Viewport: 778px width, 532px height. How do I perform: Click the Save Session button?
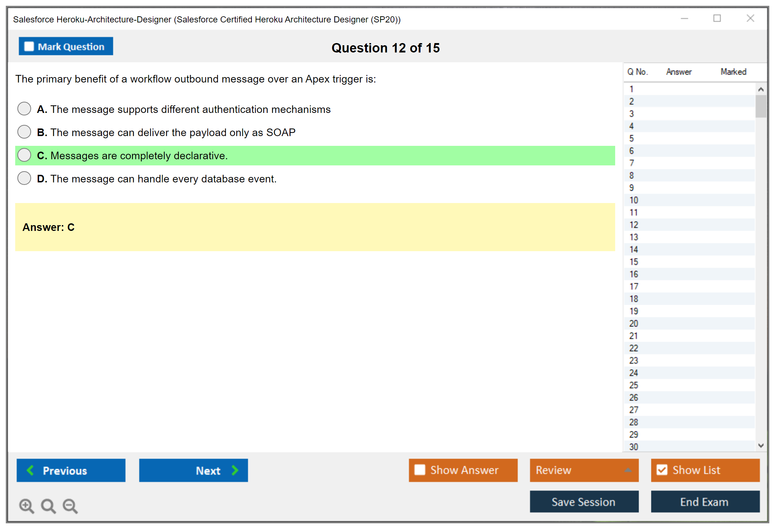[584, 502]
